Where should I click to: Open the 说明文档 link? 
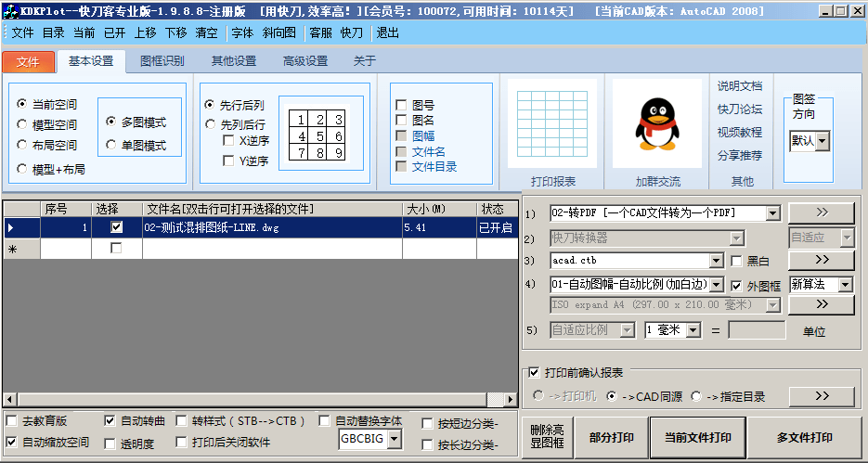739,86
